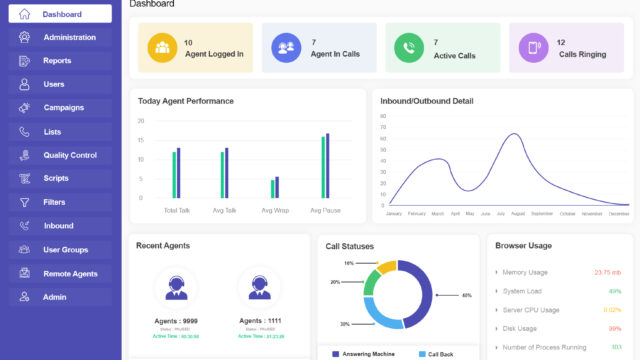Expand the System Load row arrow
This screenshot has height=360, width=640.
coord(496,291)
